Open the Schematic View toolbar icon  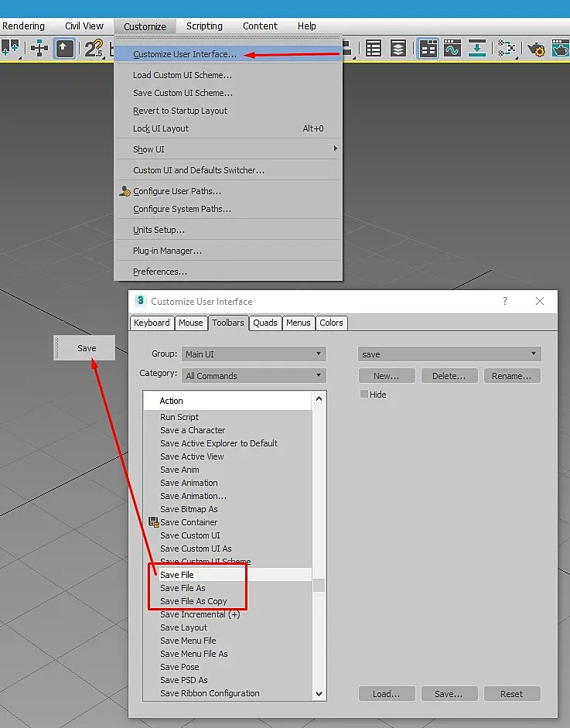[x=507, y=48]
